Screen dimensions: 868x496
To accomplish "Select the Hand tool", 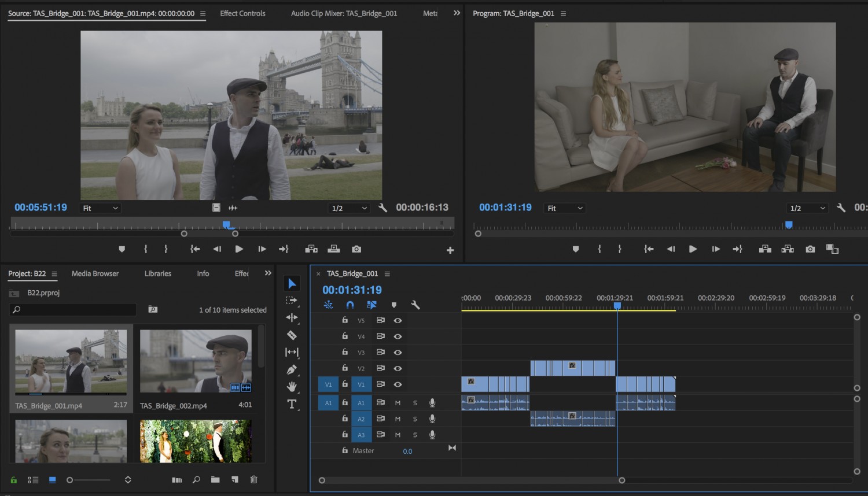I will click(x=292, y=387).
